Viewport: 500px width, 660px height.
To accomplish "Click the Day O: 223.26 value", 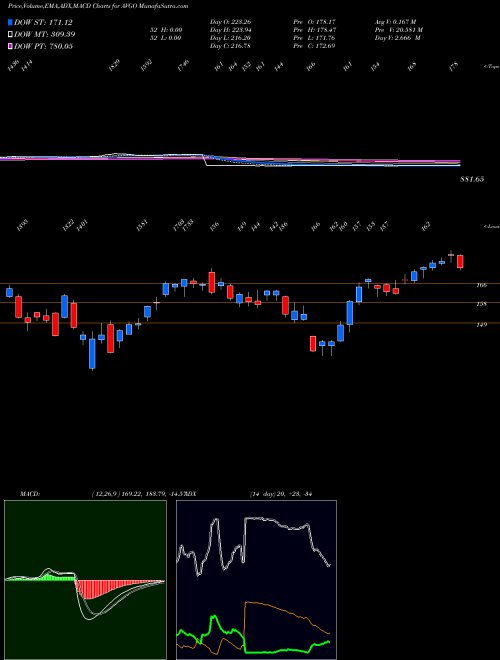I will [230, 21].
